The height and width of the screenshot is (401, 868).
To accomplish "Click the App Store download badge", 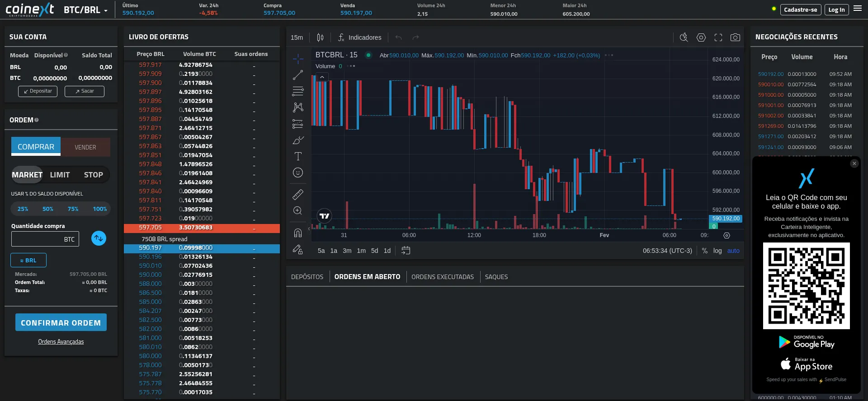I will point(807,364).
